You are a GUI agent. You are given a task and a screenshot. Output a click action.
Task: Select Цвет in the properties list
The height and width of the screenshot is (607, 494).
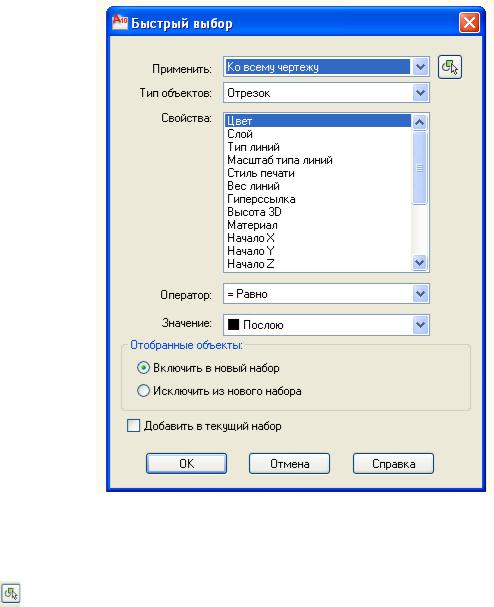point(317,121)
